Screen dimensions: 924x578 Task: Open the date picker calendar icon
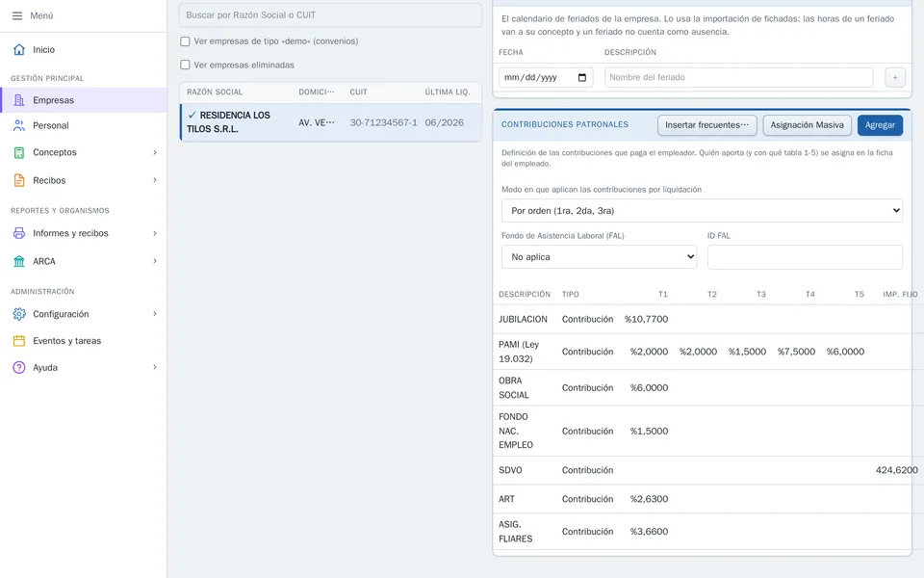point(582,77)
